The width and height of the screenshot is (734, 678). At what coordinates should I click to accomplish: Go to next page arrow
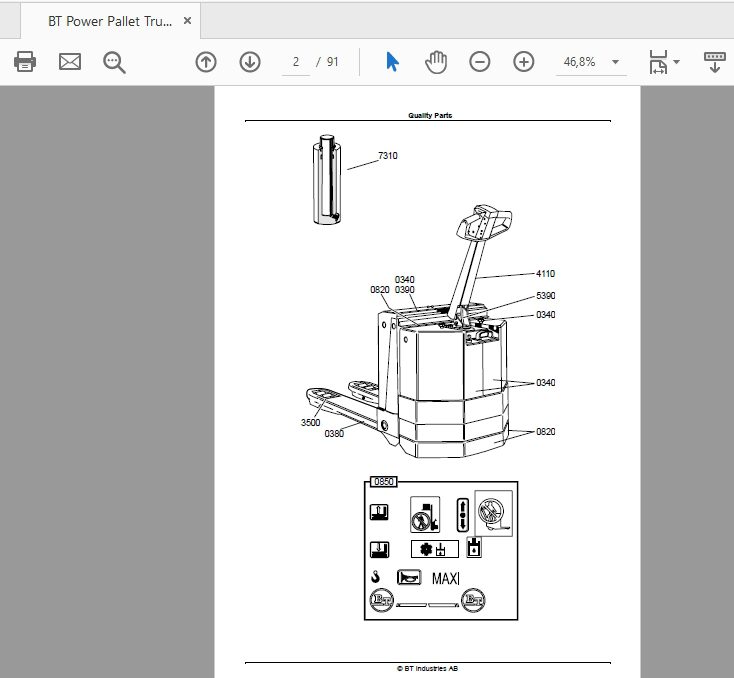250,62
